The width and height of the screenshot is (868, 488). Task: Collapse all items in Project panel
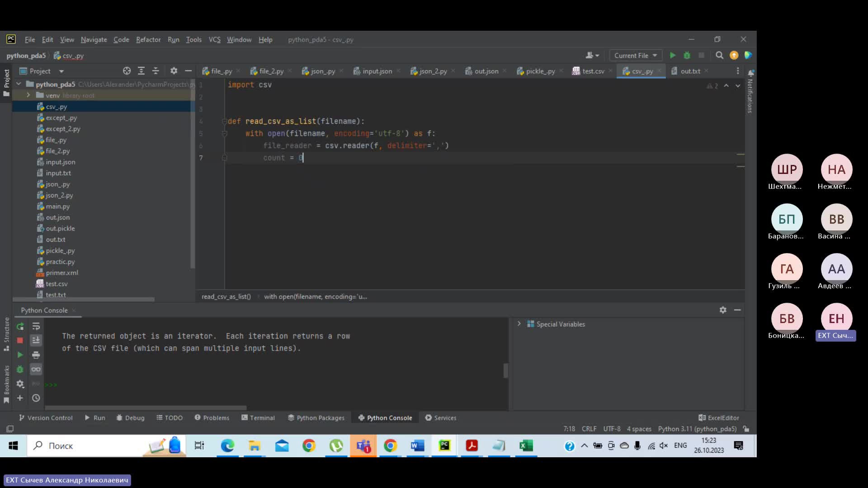point(156,71)
